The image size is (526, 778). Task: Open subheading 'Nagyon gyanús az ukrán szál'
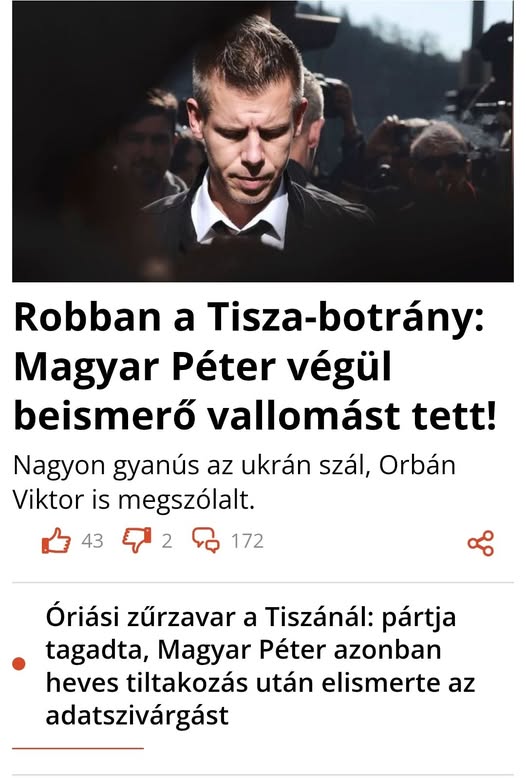click(188, 466)
